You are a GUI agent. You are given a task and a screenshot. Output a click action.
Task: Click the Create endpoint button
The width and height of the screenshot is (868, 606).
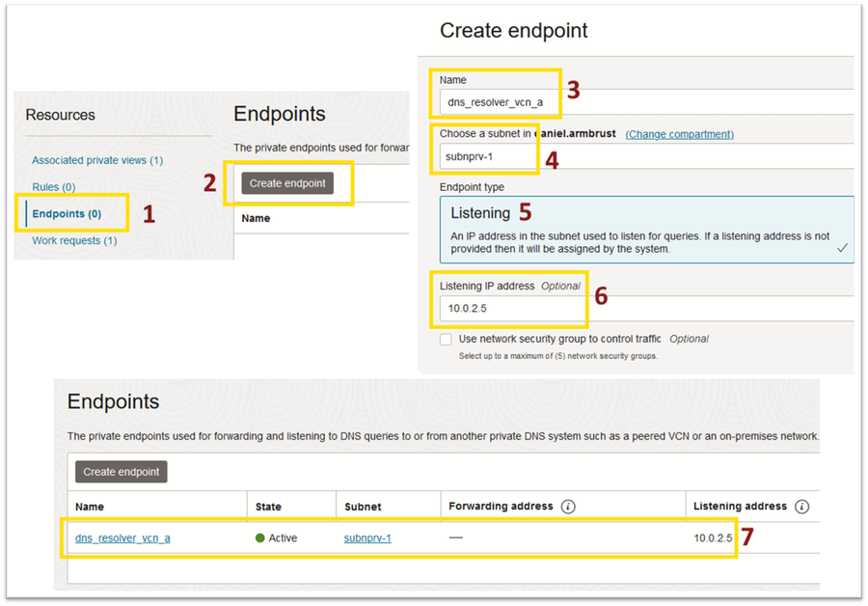287,182
